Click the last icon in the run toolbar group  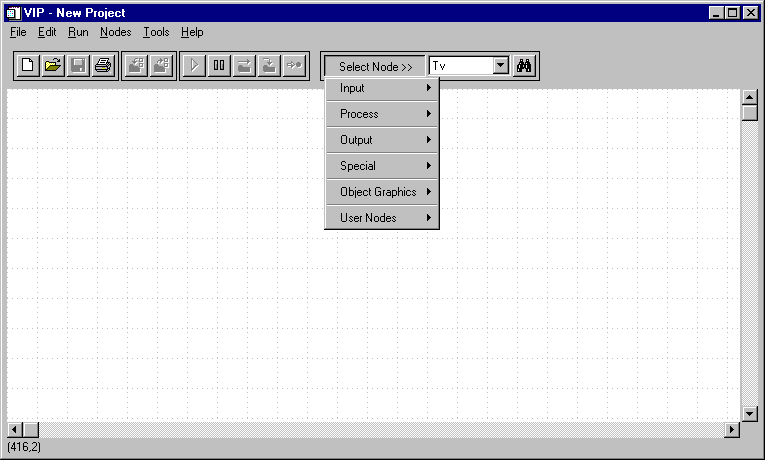(294, 66)
